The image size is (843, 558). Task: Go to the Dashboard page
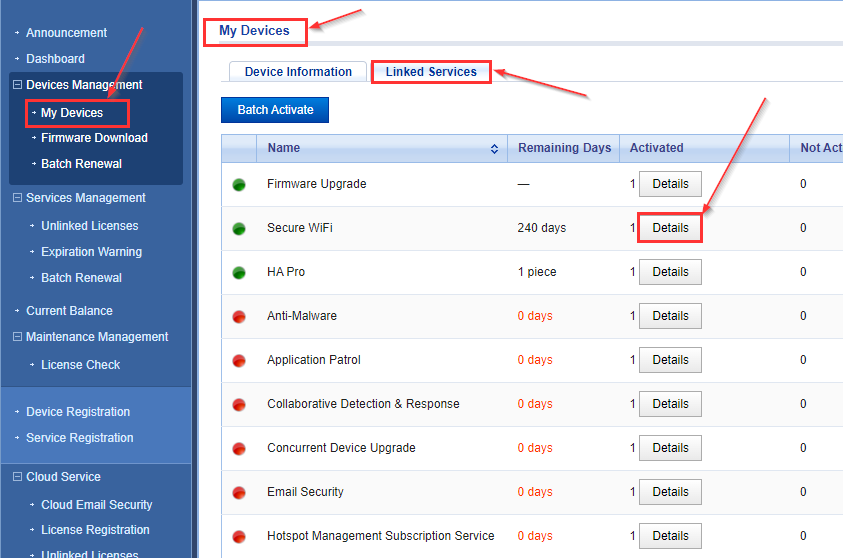pos(55,59)
